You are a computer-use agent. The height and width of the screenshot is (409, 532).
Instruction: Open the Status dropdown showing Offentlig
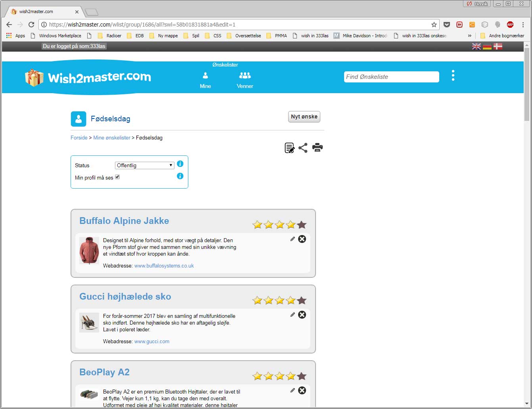144,165
